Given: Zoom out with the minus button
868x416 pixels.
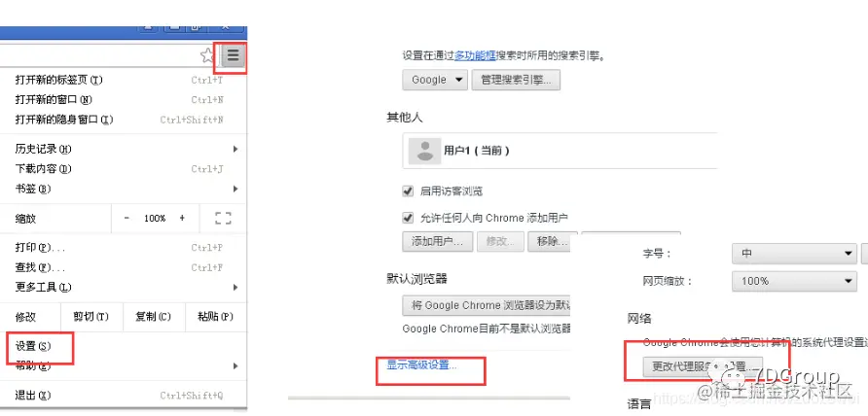Looking at the screenshot, I should click(x=127, y=218).
